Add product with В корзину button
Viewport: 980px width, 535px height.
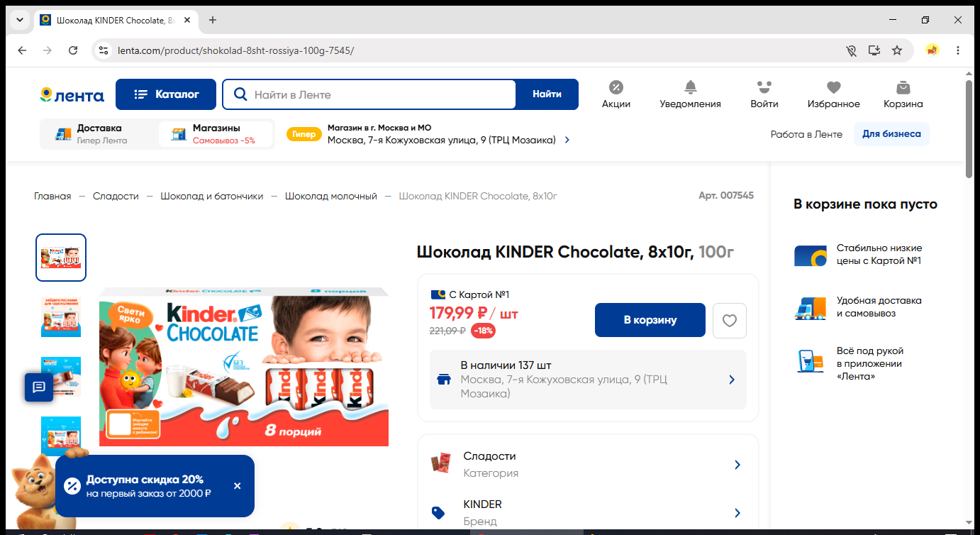(x=650, y=320)
